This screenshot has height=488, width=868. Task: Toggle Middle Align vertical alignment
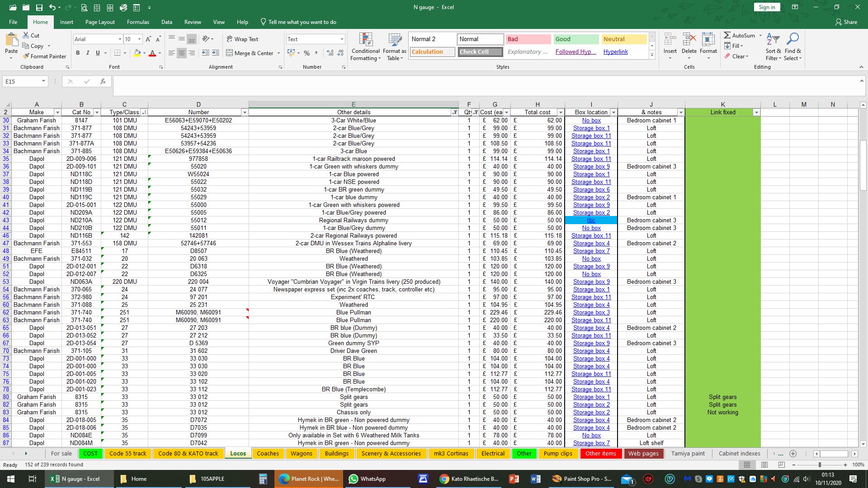tap(182, 39)
